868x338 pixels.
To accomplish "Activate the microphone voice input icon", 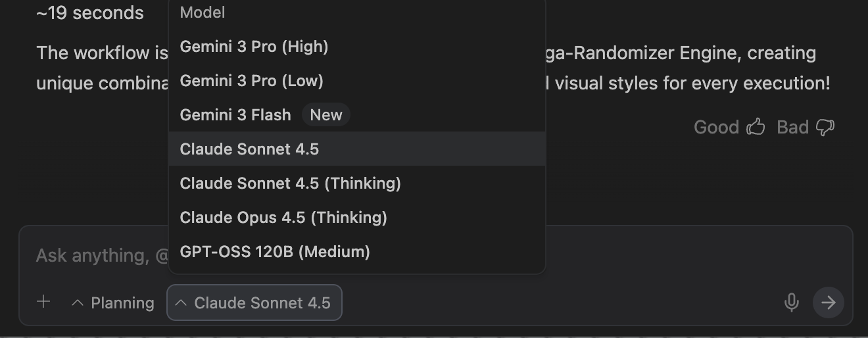I will pos(792,302).
